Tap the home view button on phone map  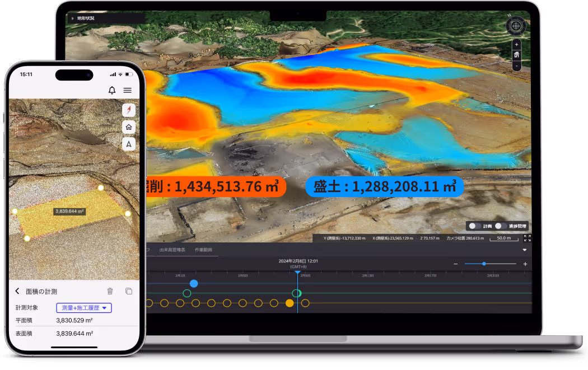point(129,127)
